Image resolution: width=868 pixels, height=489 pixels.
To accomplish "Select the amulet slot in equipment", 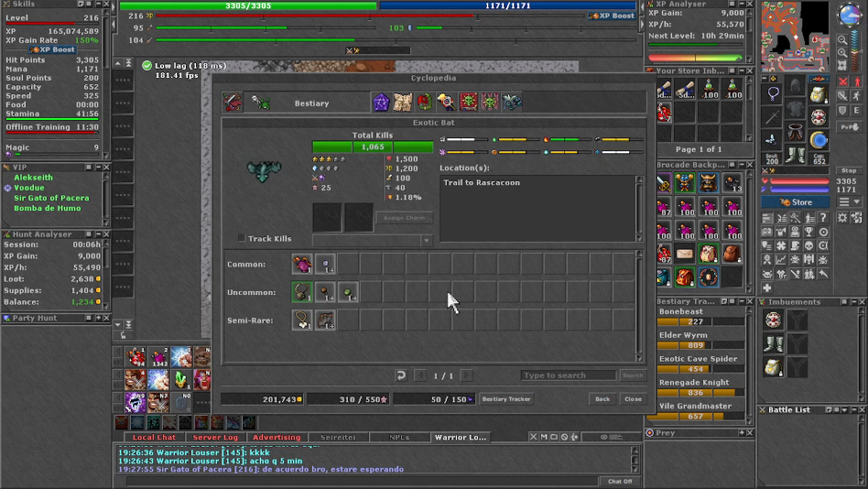I will coord(773,94).
